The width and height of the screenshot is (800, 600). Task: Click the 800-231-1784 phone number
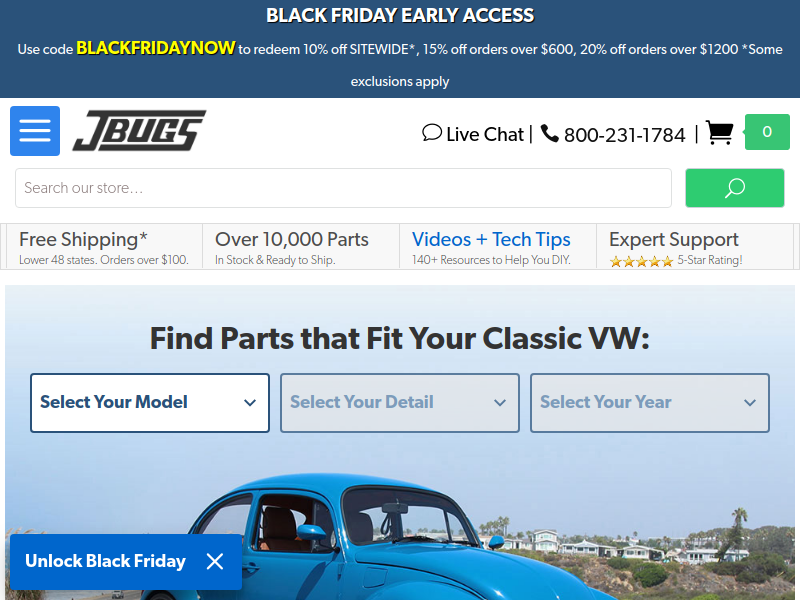tap(624, 135)
